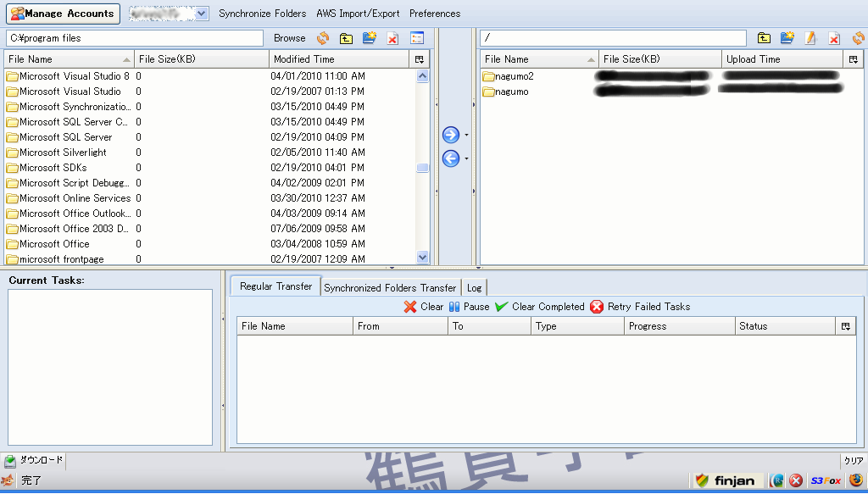
Task: Click the blue Pause icon
Action: click(454, 307)
